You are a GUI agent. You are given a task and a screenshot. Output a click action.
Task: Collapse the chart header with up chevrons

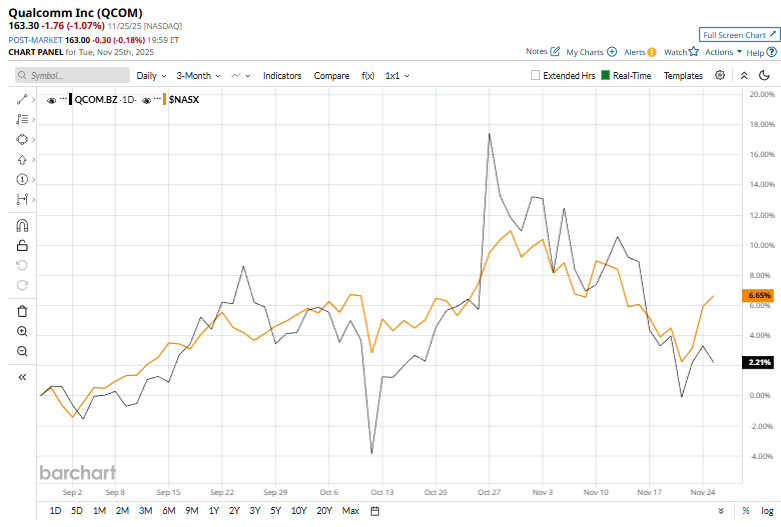pos(744,75)
